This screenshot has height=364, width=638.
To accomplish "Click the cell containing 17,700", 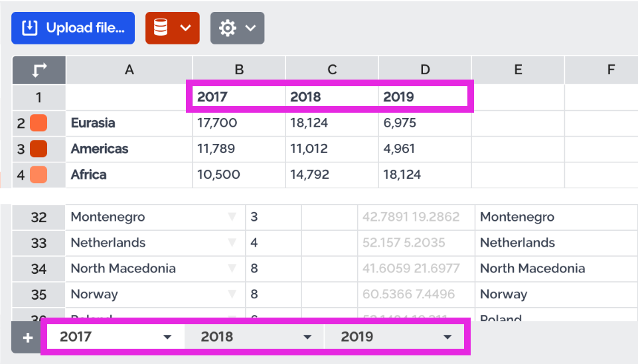I will click(239, 123).
